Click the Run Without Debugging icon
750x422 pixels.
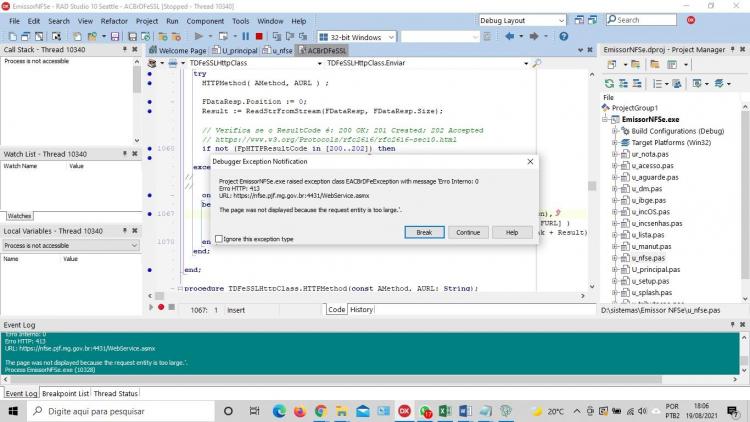(223, 36)
